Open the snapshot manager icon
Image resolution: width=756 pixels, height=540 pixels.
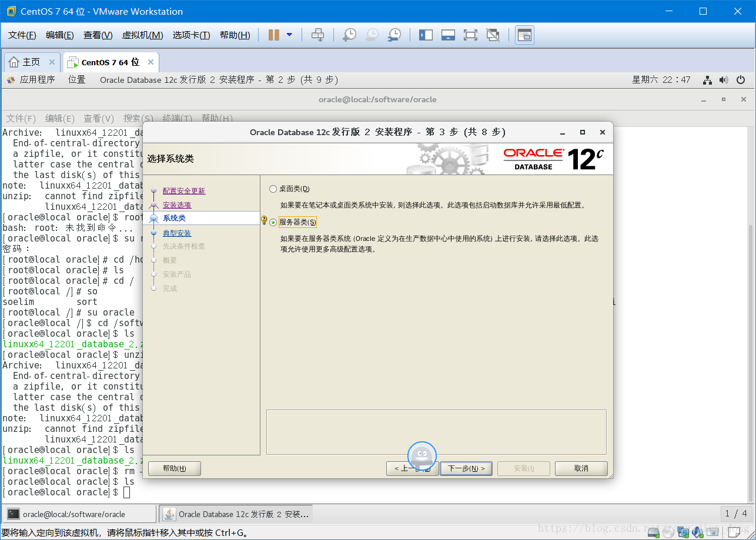[x=394, y=35]
